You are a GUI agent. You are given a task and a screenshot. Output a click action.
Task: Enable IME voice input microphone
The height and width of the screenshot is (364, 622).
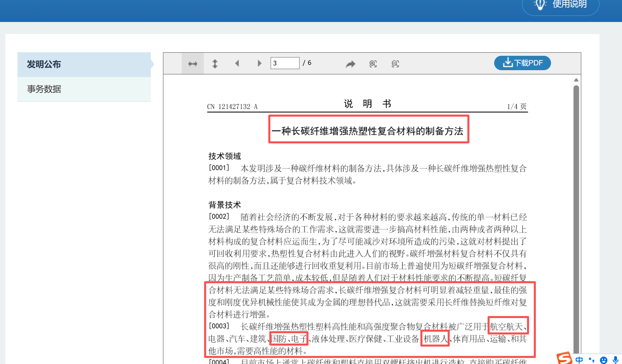(x=615, y=359)
